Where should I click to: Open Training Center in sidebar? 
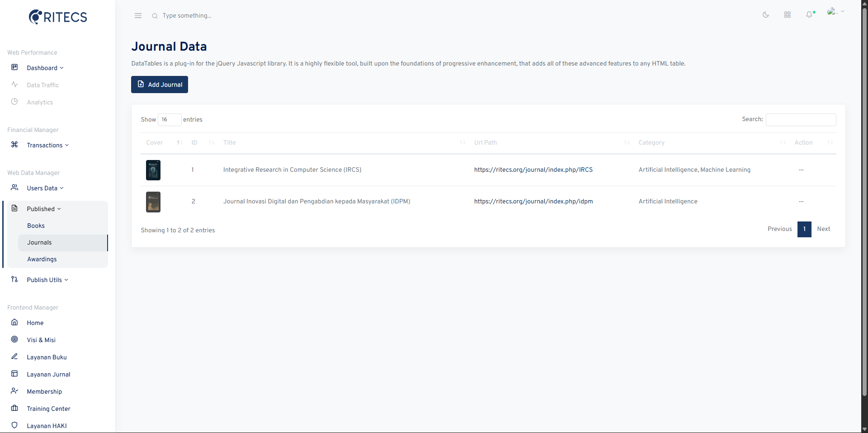48,409
